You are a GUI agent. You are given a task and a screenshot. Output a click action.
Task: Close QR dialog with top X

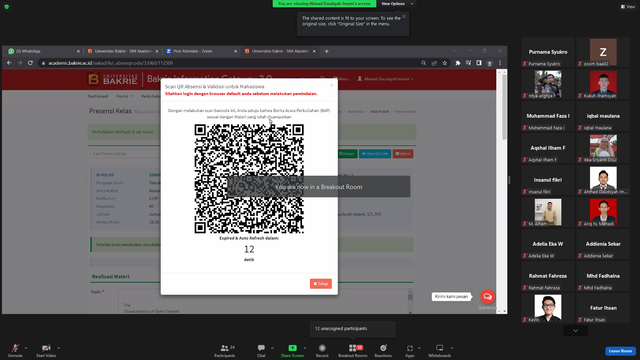coord(331,85)
